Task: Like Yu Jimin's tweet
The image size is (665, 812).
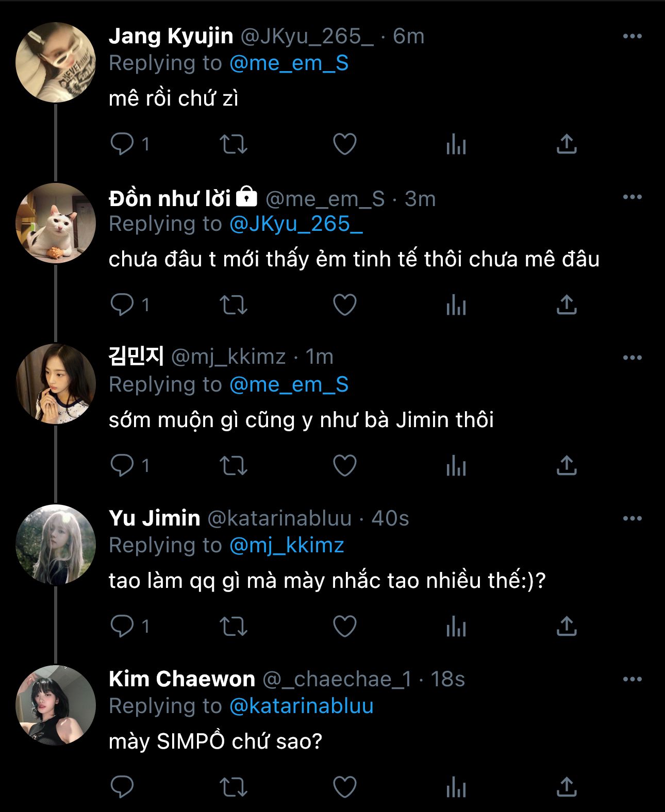Action: coord(344,627)
